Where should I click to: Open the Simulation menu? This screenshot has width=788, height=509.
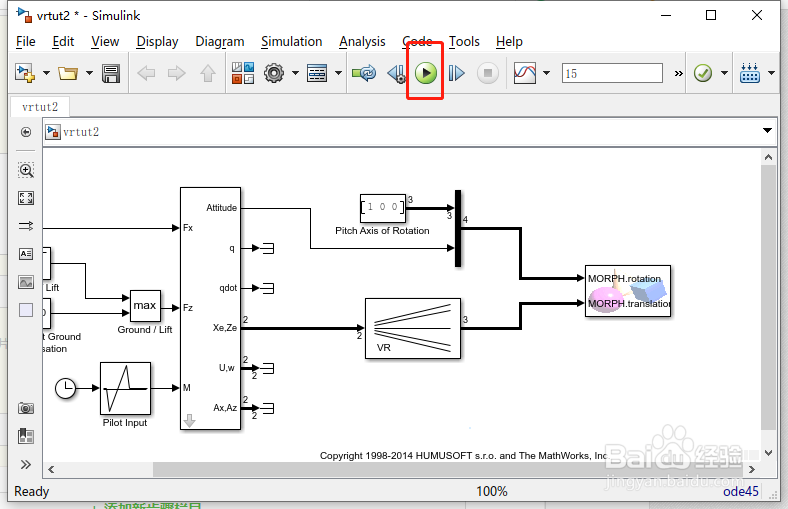[x=291, y=42]
